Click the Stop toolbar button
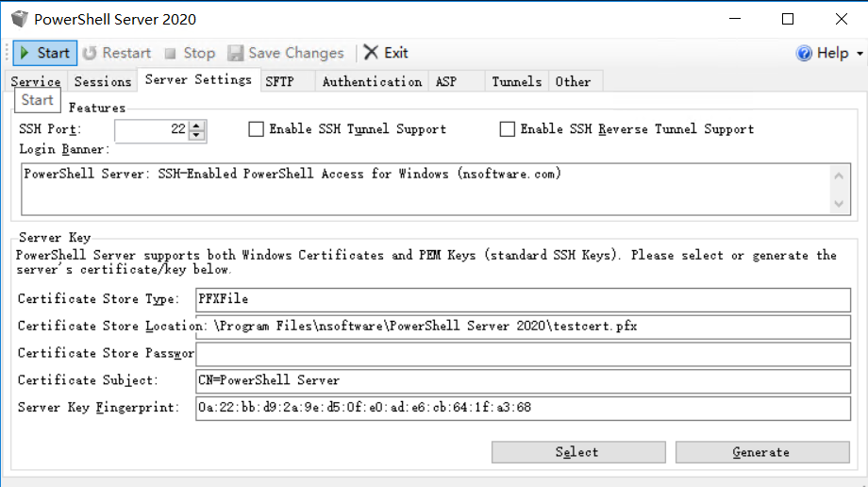Viewport: 868px width, 487px height. (x=190, y=53)
